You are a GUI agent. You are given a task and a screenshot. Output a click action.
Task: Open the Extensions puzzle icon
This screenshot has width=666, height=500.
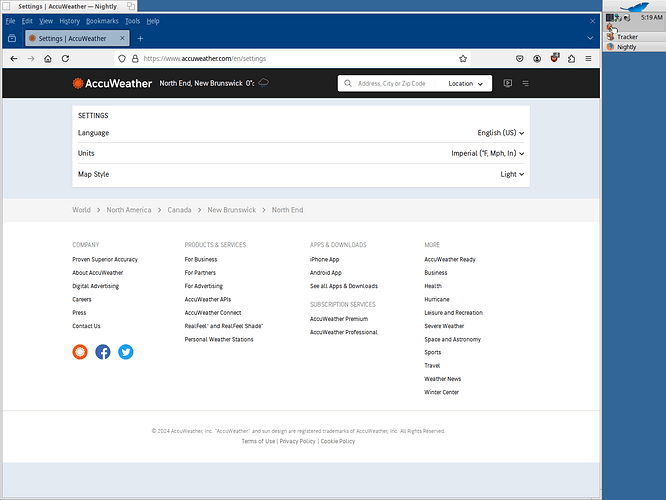pyautogui.click(x=571, y=59)
